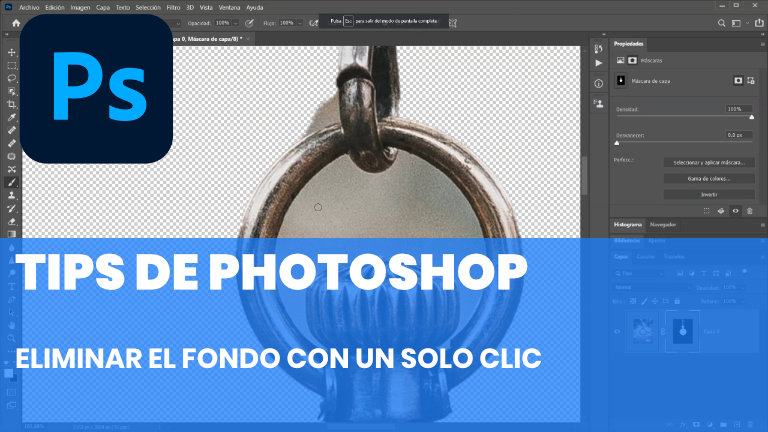Open the Filtro menu
Screen dimensions: 768x432
(x=173, y=7)
